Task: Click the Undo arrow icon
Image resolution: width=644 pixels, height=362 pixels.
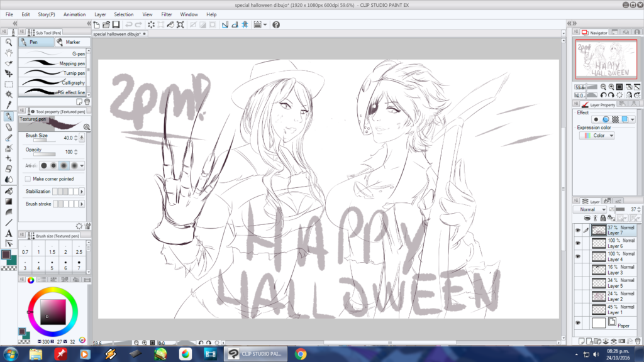Action: click(130, 25)
